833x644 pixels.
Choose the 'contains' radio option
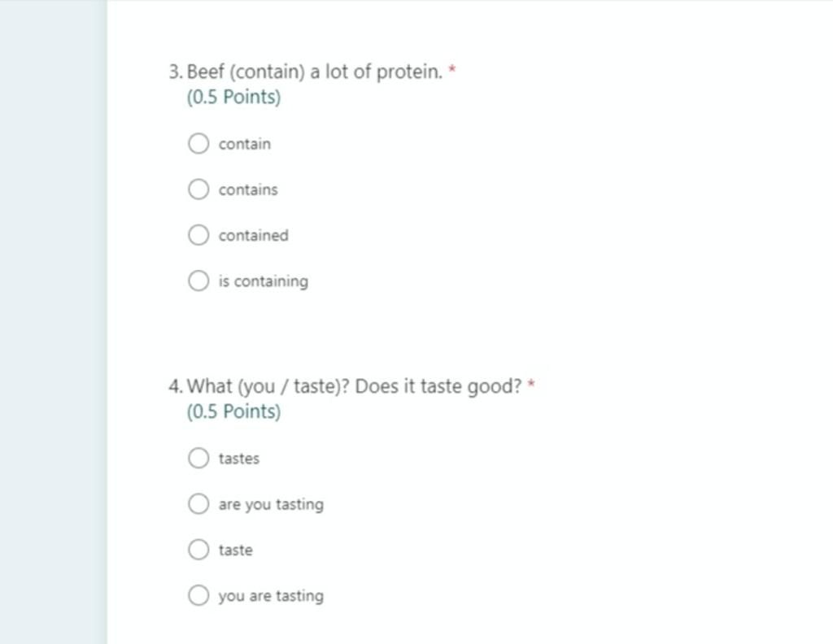tap(198, 189)
